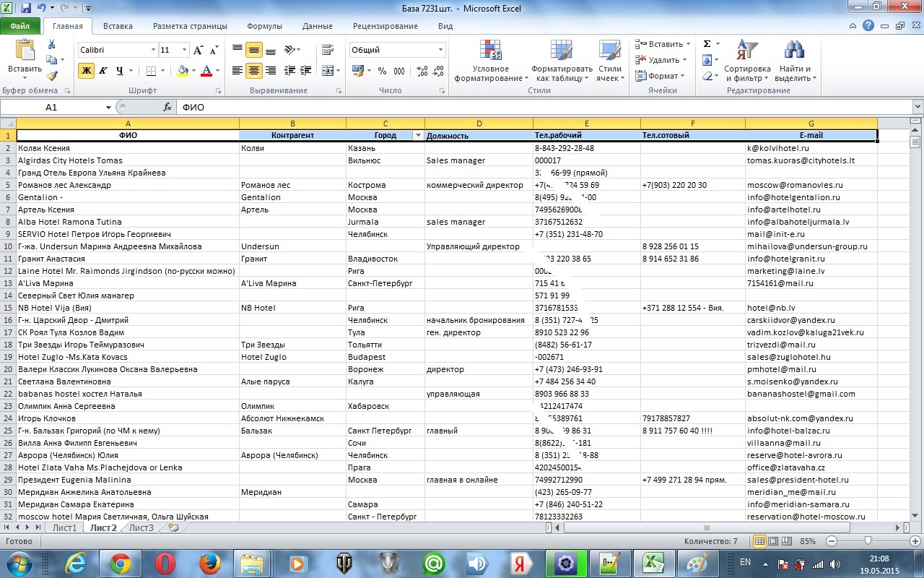Click the accounting number format icon

357,71
